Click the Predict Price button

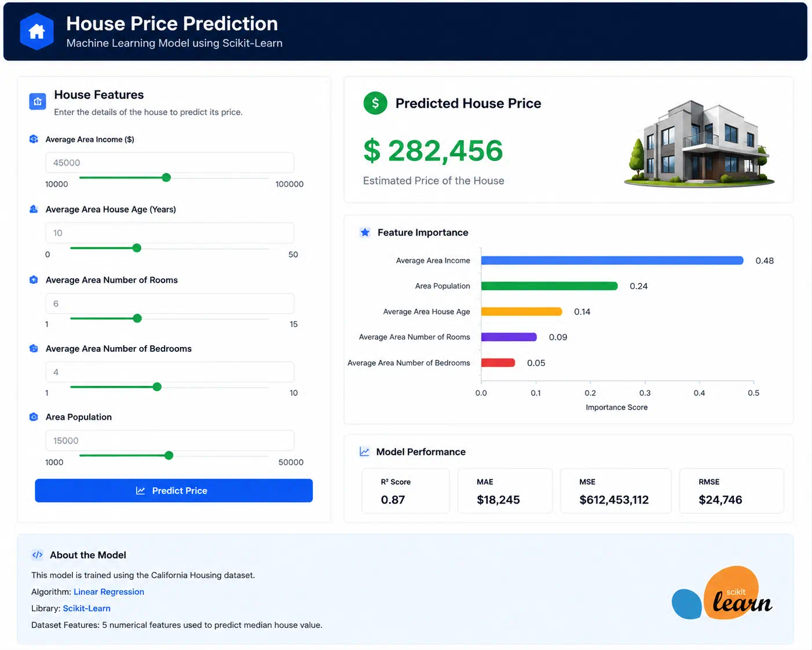pos(174,491)
